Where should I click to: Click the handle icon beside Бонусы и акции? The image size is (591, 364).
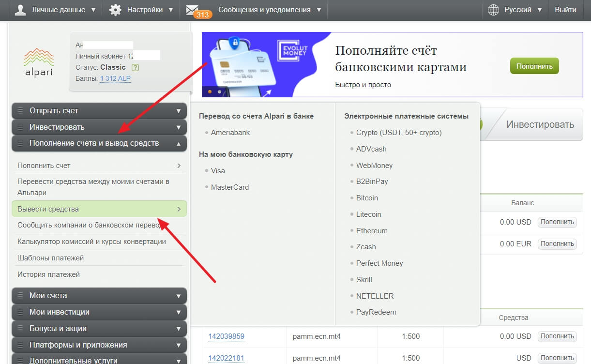pos(20,329)
